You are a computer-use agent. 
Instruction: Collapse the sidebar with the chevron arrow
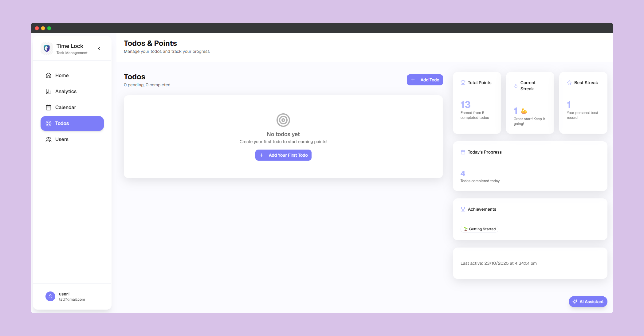click(99, 49)
